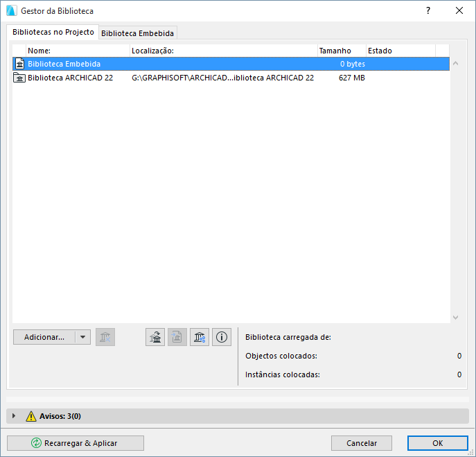Image resolution: width=476 pixels, height=457 pixels.
Task: Close the Gestor da Biblioteca dialog
Action: [459, 10]
